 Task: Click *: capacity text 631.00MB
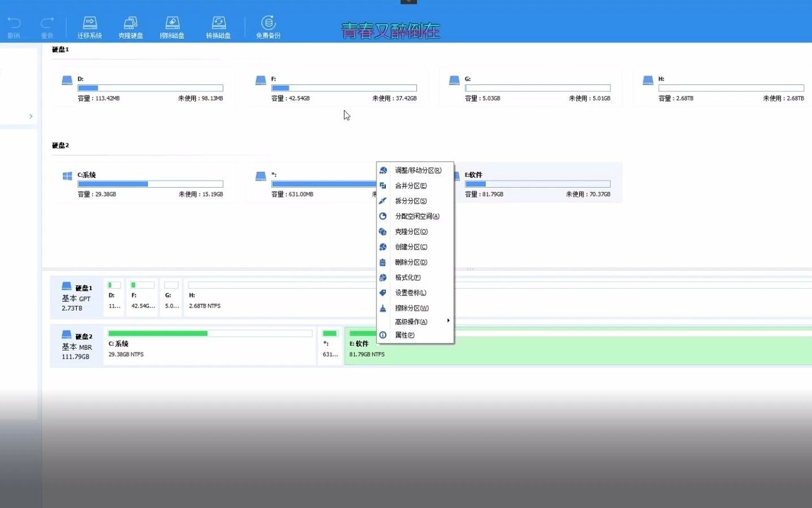tap(292, 194)
